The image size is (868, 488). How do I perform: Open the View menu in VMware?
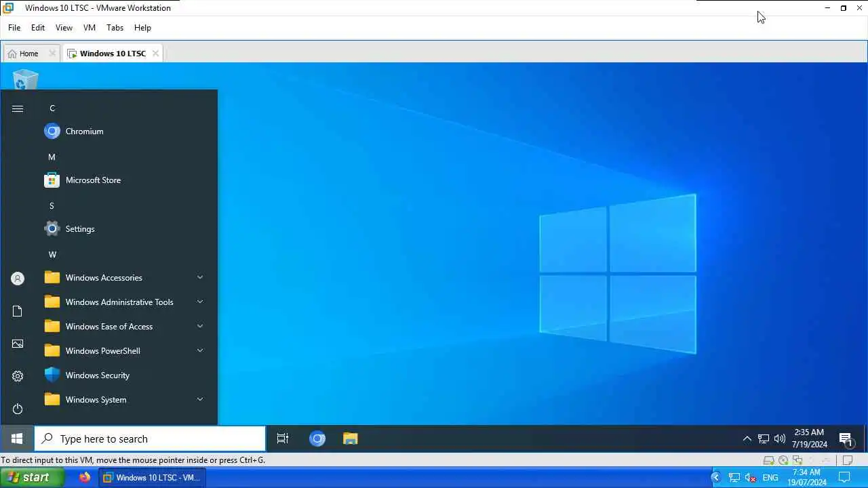click(x=64, y=28)
